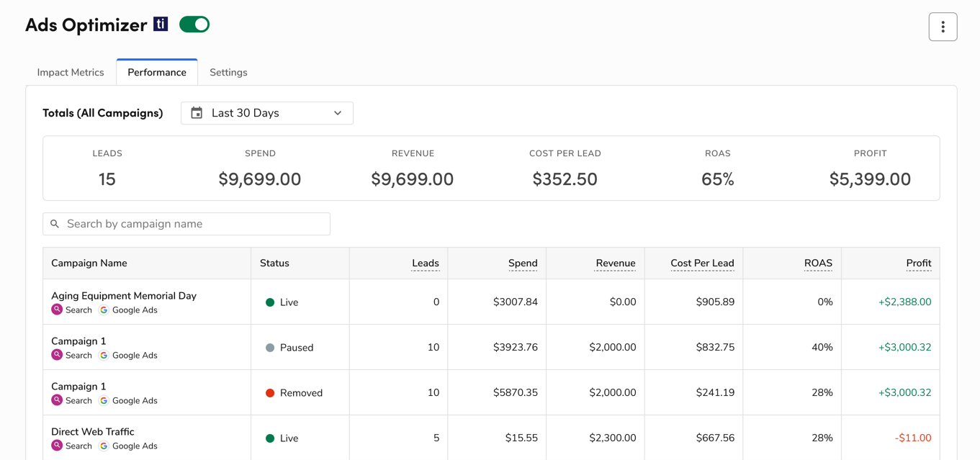Screen dimensions: 980x460
Task: Click green Live status dot for Aging Equipment
Action: point(270,302)
